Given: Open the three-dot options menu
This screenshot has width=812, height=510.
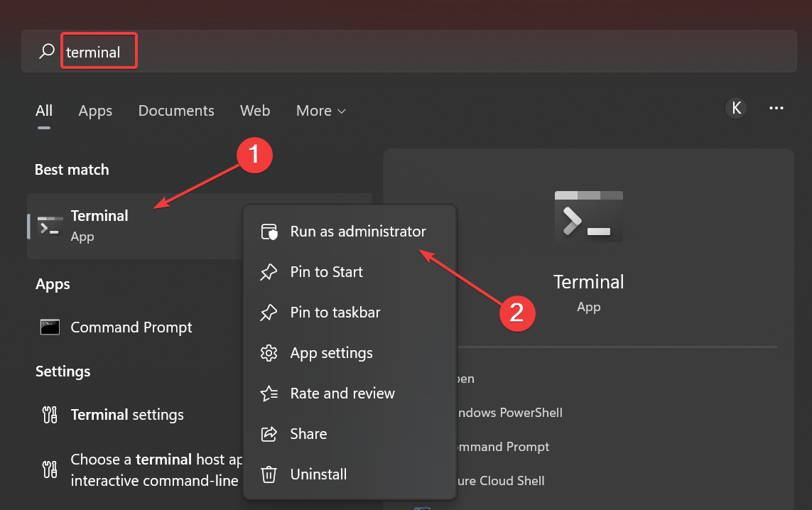Looking at the screenshot, I should tap(776, 108).
